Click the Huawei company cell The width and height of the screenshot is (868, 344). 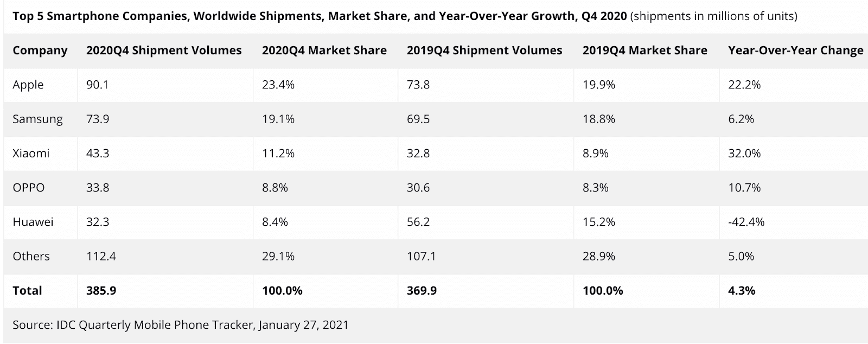point(33,222)
